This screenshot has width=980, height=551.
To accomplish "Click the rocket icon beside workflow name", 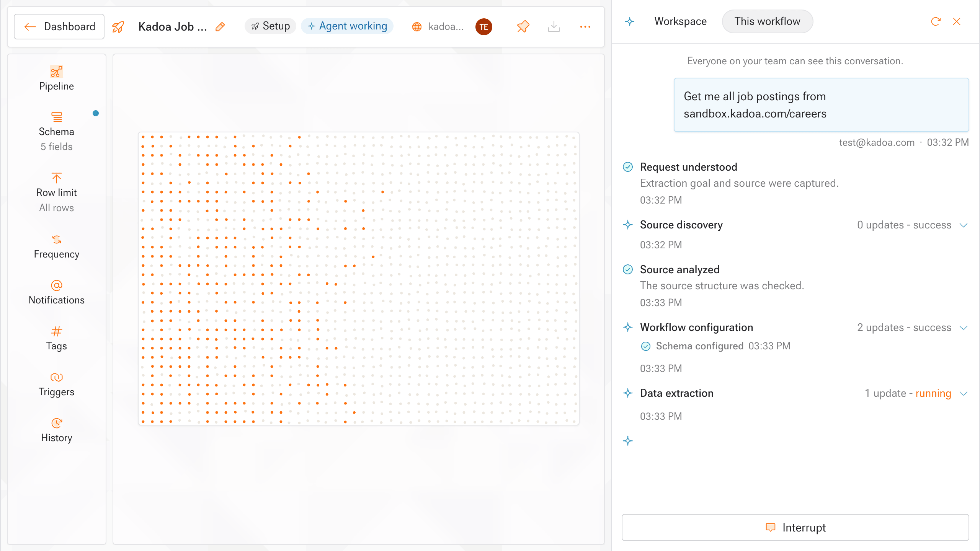I will pyautogui.click(x=118, y=27).
